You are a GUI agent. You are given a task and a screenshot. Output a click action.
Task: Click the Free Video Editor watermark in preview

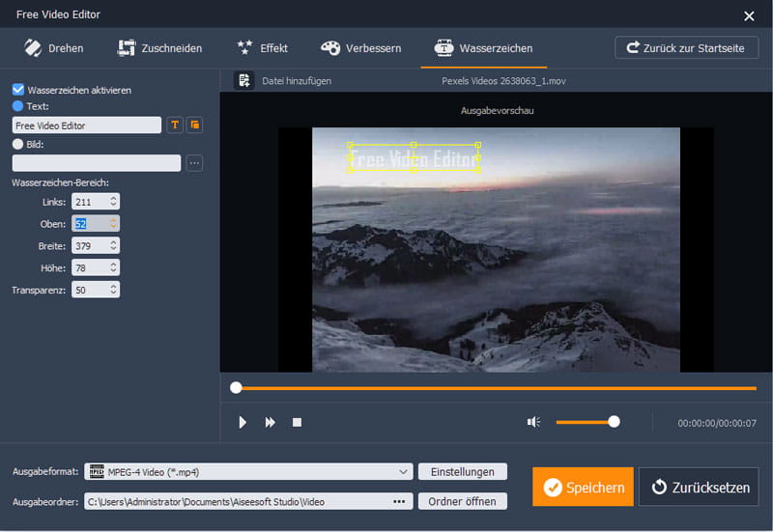pyautogui.click(x=414, y=158)
